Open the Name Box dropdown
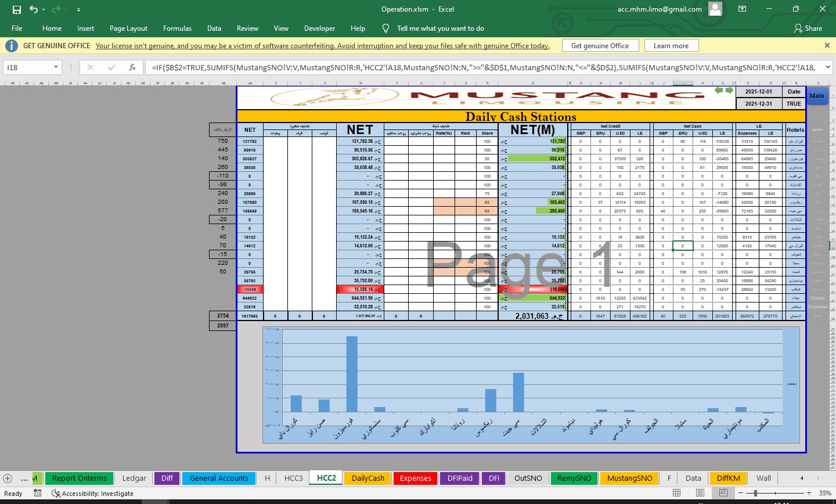The height and width of the screenshot is (504, 836). 56,67
